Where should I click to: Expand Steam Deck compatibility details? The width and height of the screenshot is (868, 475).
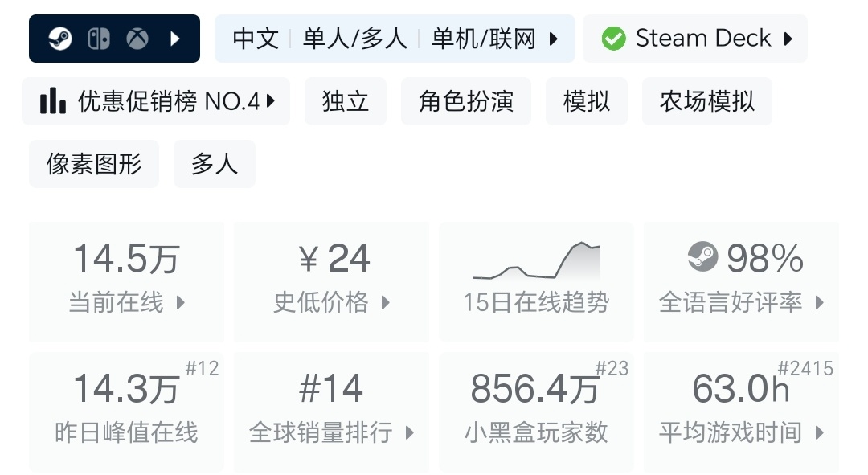(788, 39)
